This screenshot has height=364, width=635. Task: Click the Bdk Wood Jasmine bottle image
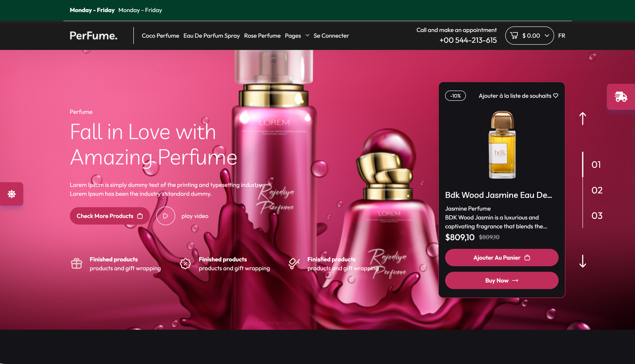(502, 145)
